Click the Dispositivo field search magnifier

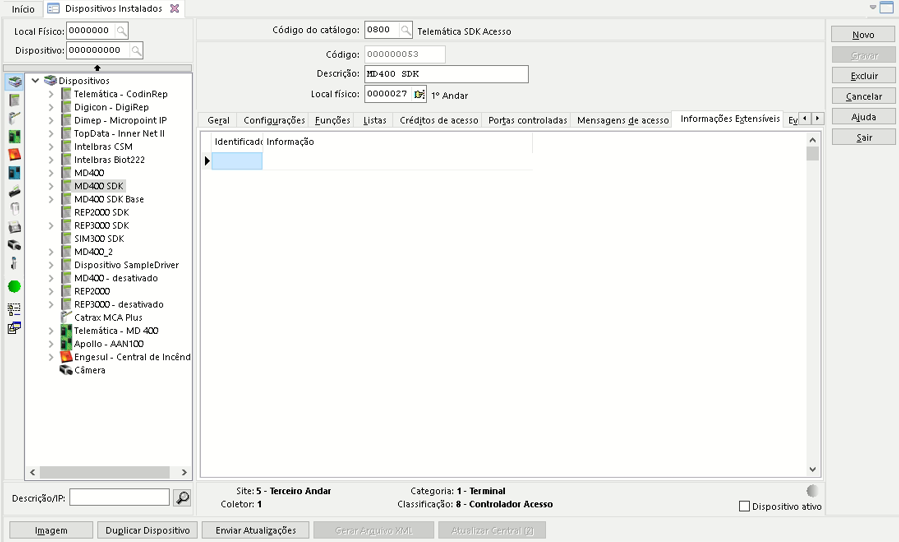[136, 50]
